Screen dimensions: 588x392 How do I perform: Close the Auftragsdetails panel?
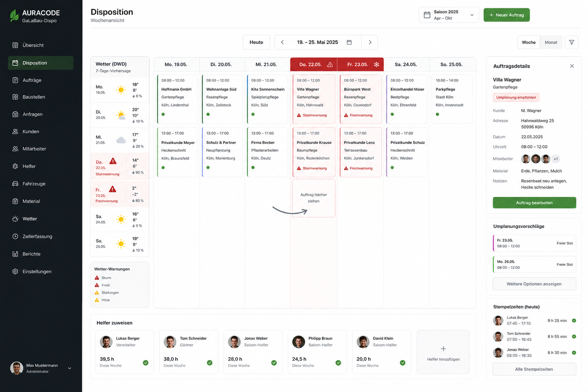click(572, 66)
